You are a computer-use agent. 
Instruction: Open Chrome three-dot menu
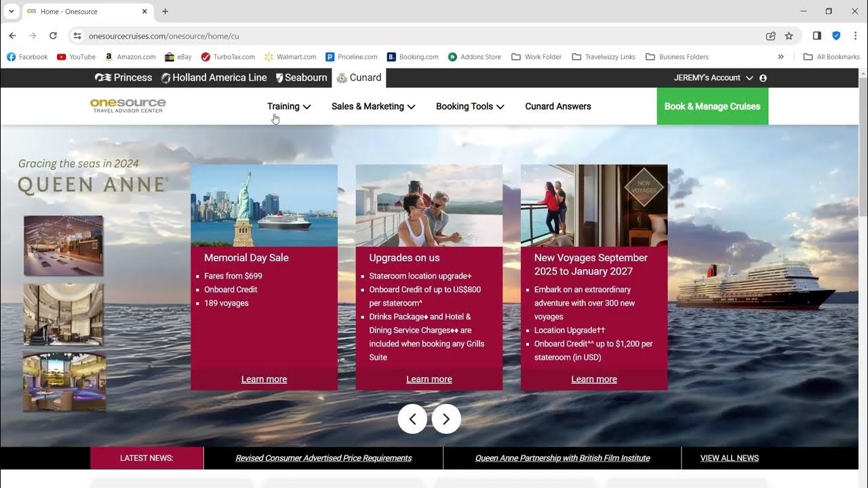tap(855, 36)
